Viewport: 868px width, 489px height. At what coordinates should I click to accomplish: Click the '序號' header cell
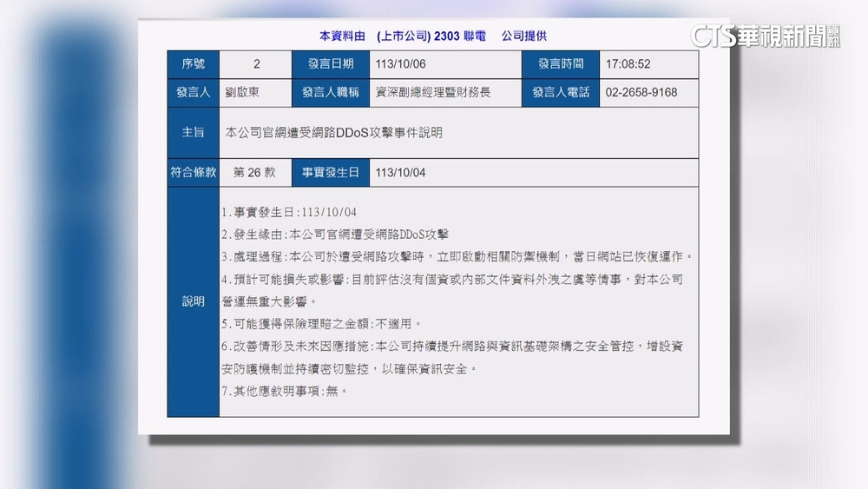click(194, 64)
